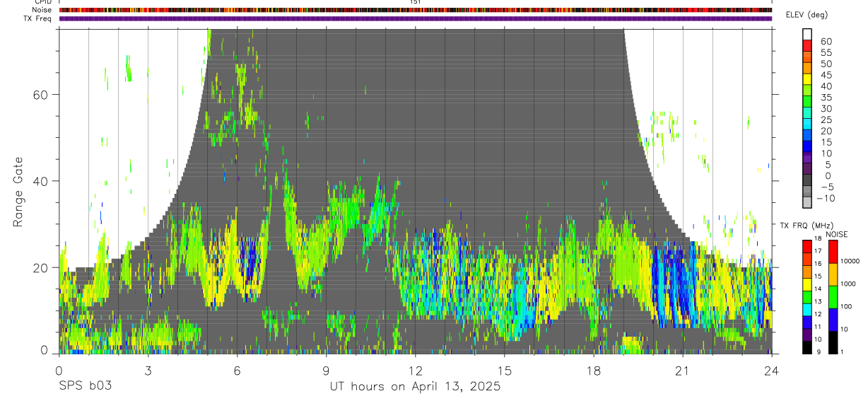The image size is (868, 401).
Task: Select the orange segment of the NOISE bar
Action: coord(833,274)
